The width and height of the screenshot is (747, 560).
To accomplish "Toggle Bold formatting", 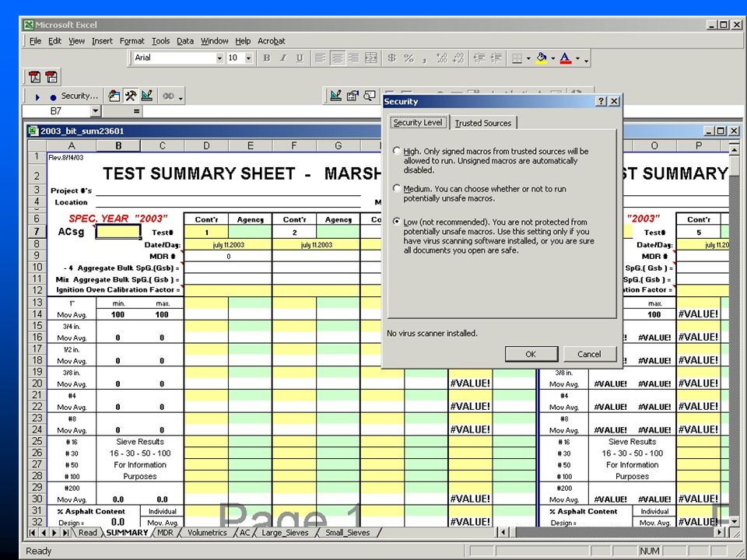I will point(267,58).
